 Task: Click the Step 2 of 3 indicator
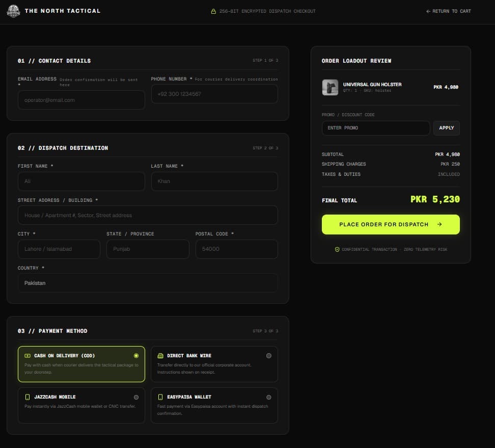[265, 148]
